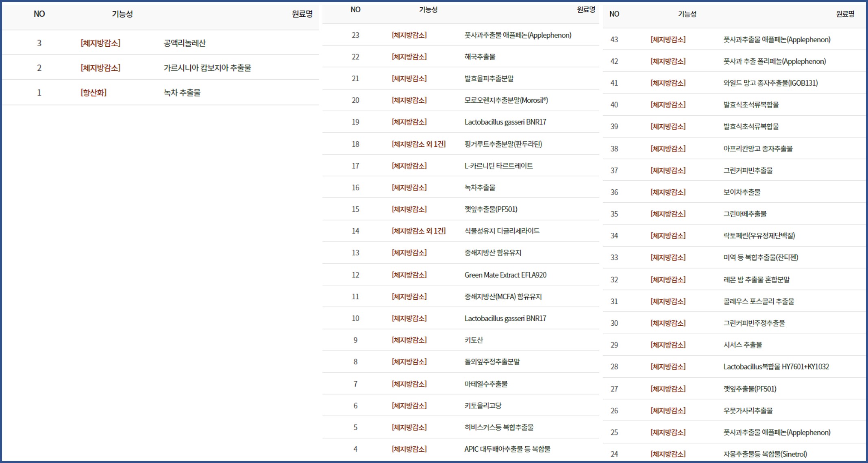The width and height of the screenshot is (868, 463).
Task: Click the 락토페린(우유정제단백질) item
Action: [759, 236]
